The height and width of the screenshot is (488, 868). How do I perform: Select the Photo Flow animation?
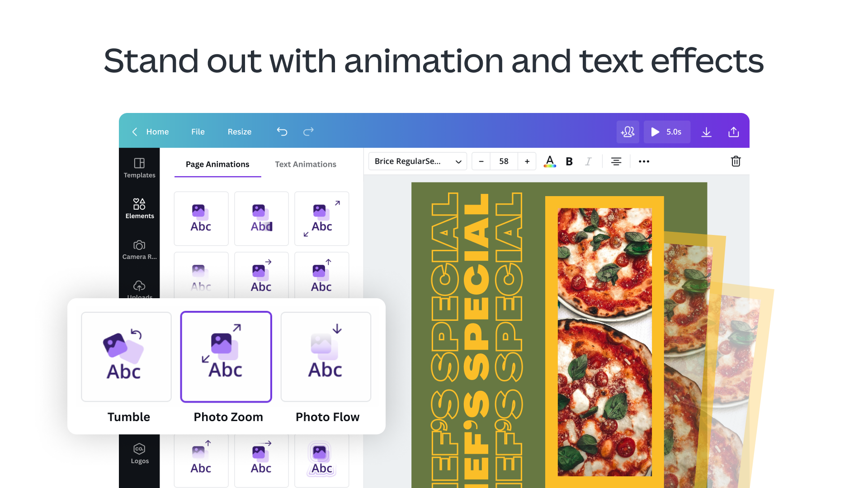tap(325, 357)
